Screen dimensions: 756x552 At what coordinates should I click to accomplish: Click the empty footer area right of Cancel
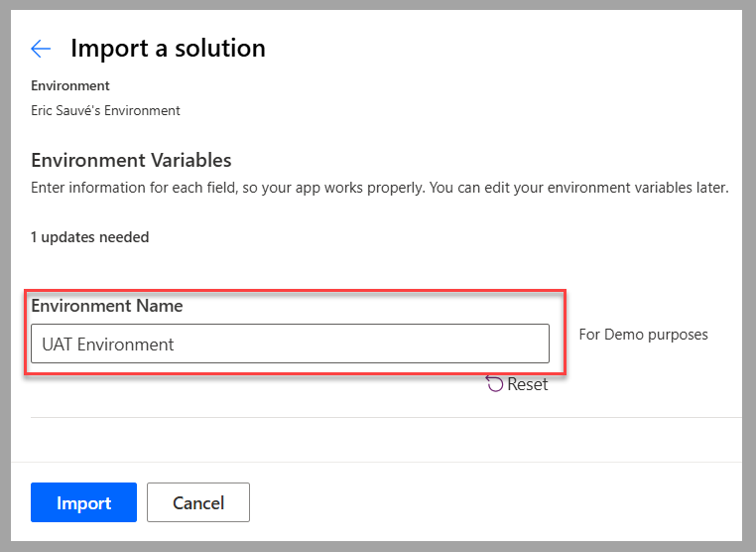tap(496, 502)
